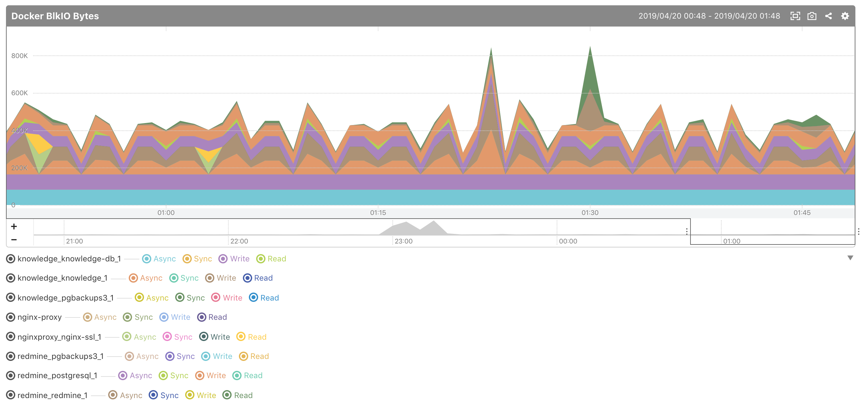Click the fullscreen expand icon in header
Screen dimensions: 868x412
pyautogui.click(x=795, y=16)
